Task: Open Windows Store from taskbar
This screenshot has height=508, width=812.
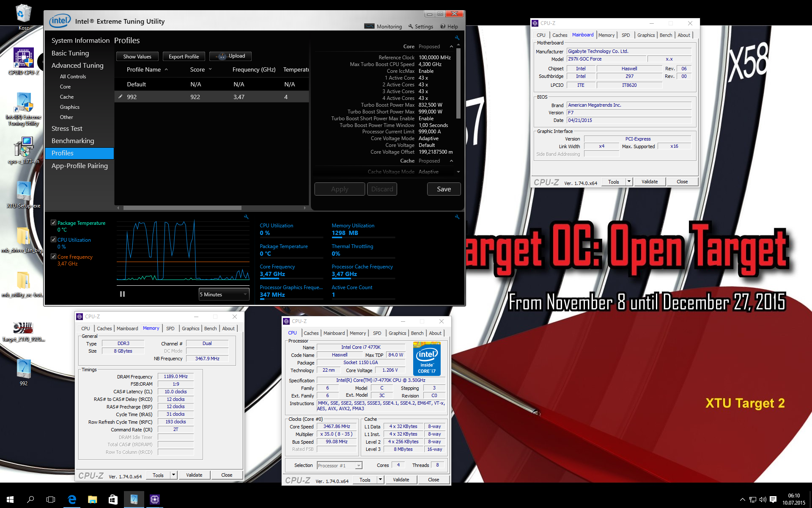Action: (x=113, y=500)
